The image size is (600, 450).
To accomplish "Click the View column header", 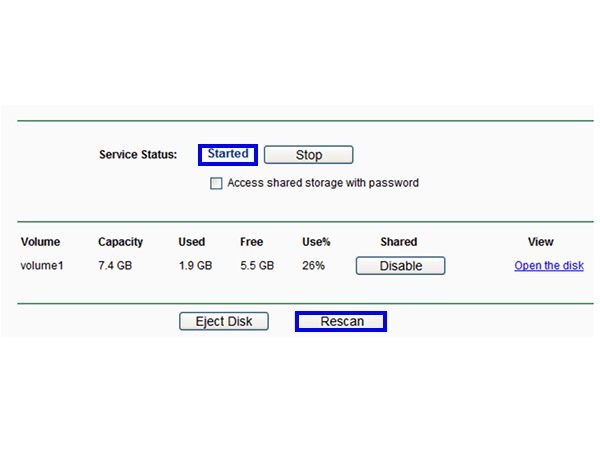I will coord(540,242).
